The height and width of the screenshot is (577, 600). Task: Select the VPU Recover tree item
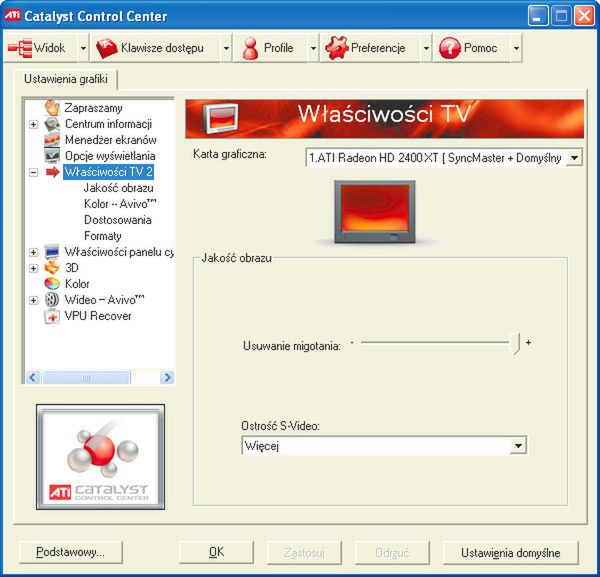(98, 316)
